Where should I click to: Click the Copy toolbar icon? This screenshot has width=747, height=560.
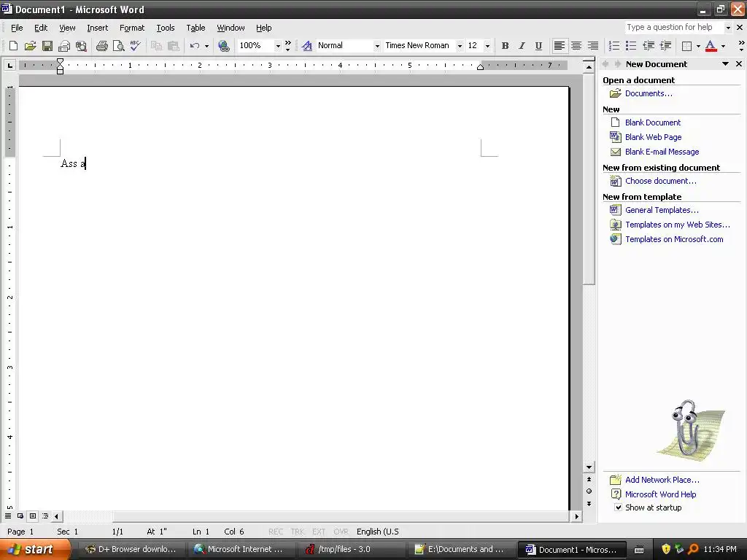156,46
